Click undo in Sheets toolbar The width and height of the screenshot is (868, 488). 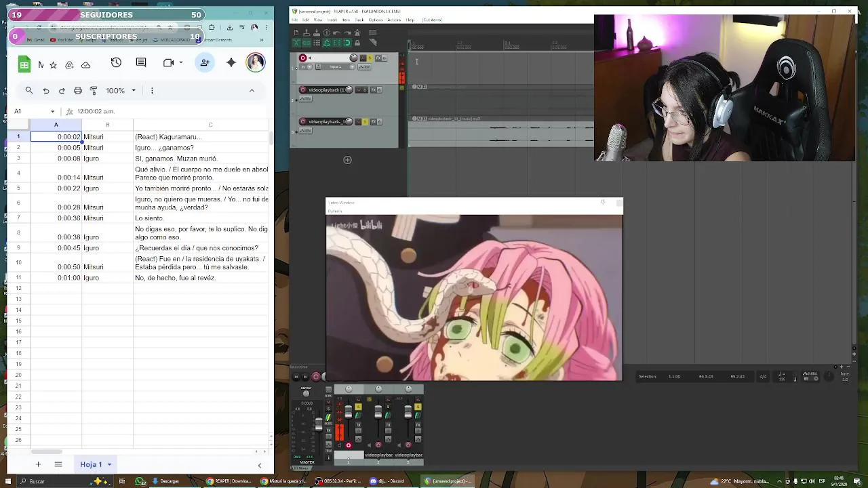[x=46, y=90]
